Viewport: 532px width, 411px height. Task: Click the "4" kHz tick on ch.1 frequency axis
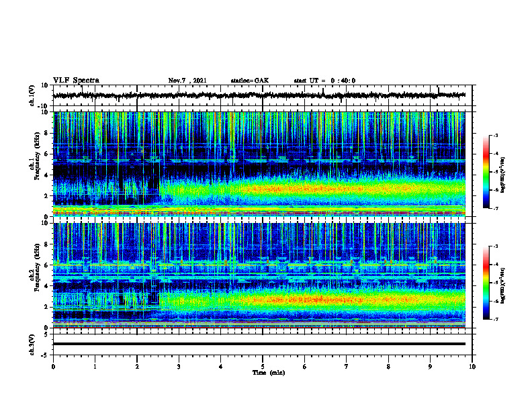click(47, 175)
